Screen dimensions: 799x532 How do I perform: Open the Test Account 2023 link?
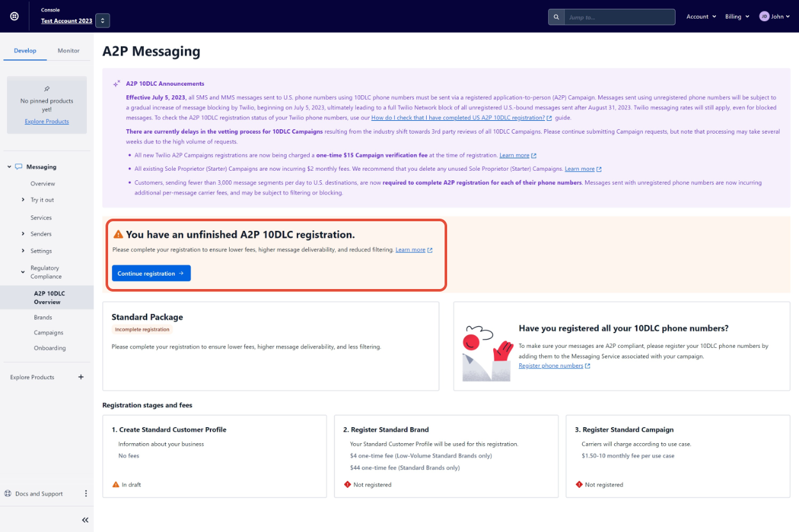[67, 20]
